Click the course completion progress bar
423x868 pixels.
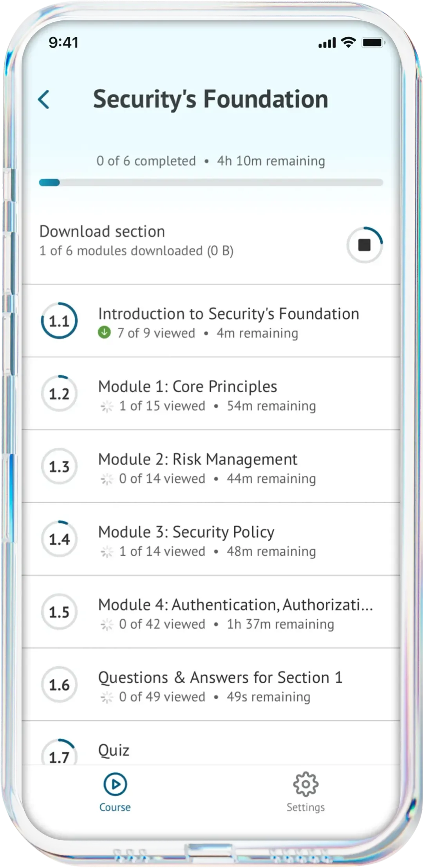click(211, 183)
